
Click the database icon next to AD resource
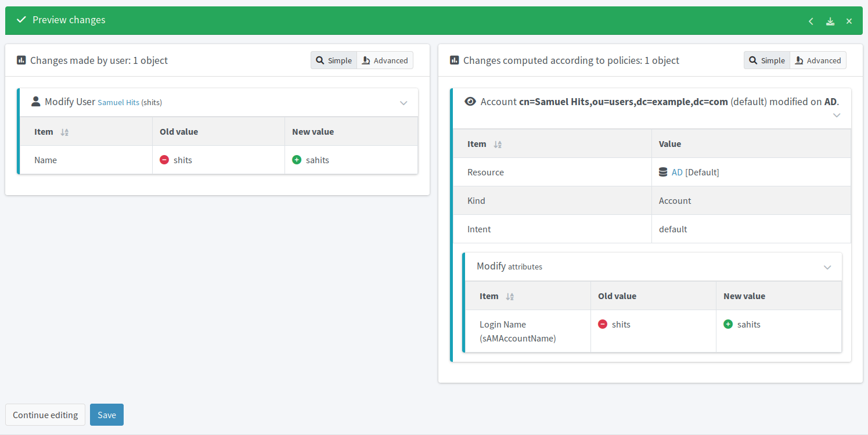click(664, 171)
